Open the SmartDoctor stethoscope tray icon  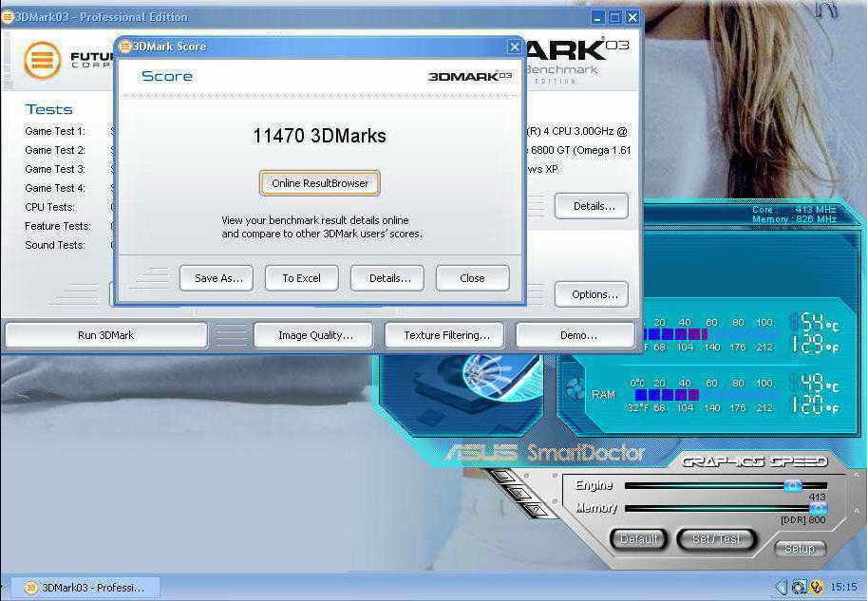pyautogui.click(x=817, y=587)
